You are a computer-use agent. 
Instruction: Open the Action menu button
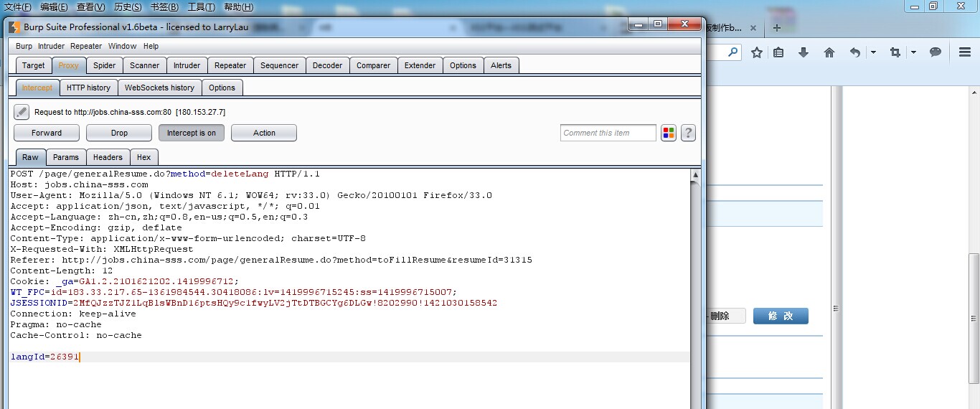click(x=264, y=133)
